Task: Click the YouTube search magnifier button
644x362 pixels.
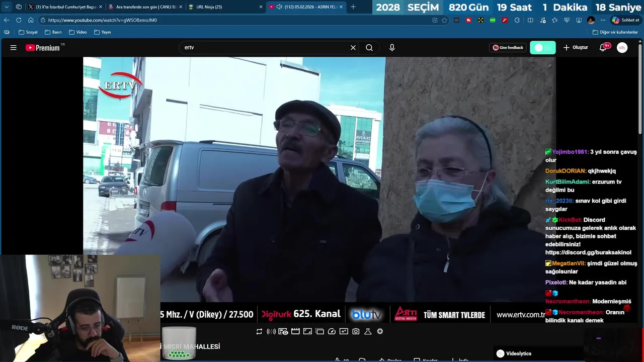Action: [x=369, y=48]
